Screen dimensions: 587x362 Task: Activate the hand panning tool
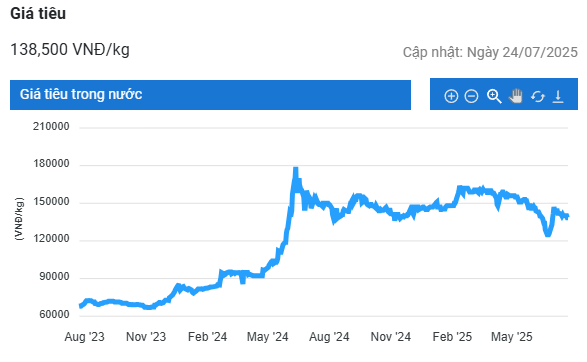coord(516,96)
